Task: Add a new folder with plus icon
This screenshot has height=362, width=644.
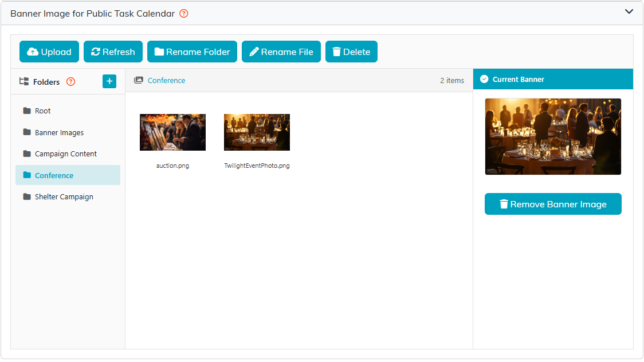Action: pos(109,81)
